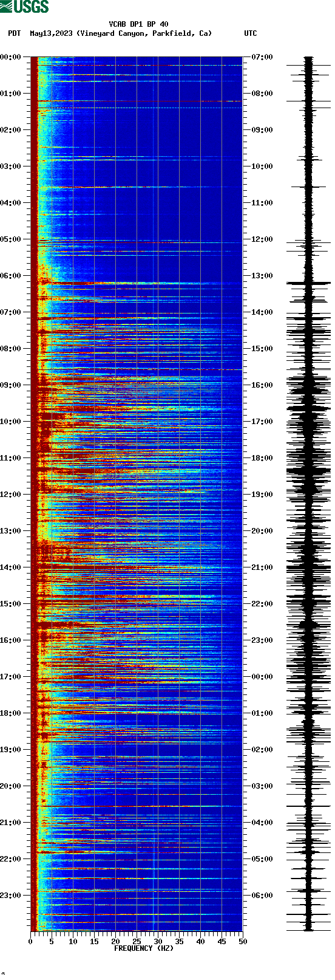335x980 pixels.
Task: Click the 05:00 PDT time label
Action: point(10,239)
